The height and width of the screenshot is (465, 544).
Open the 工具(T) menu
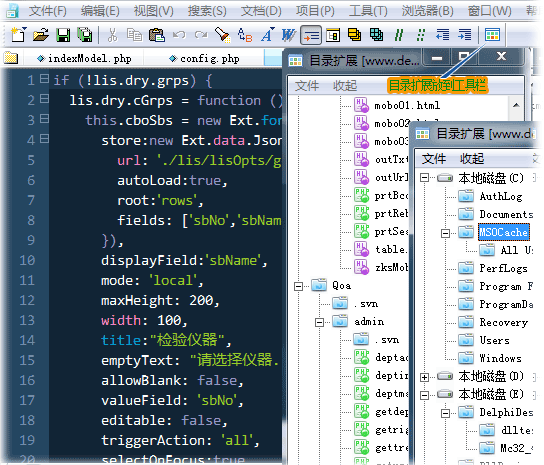click(368, 11)
